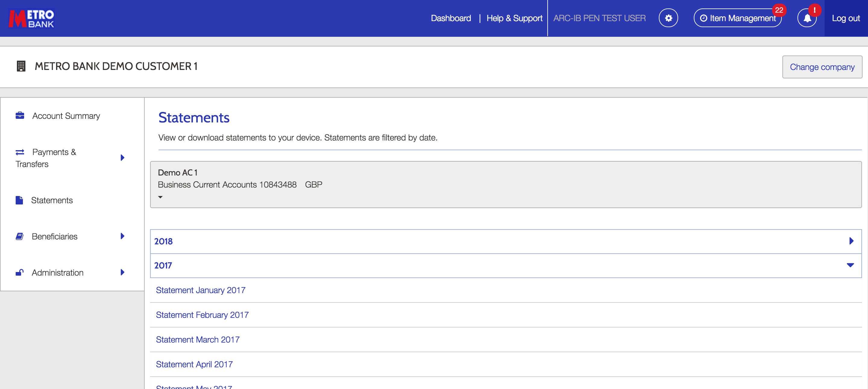868x389 pixels.
Task: Go to Dashboard
Action: 451,18
